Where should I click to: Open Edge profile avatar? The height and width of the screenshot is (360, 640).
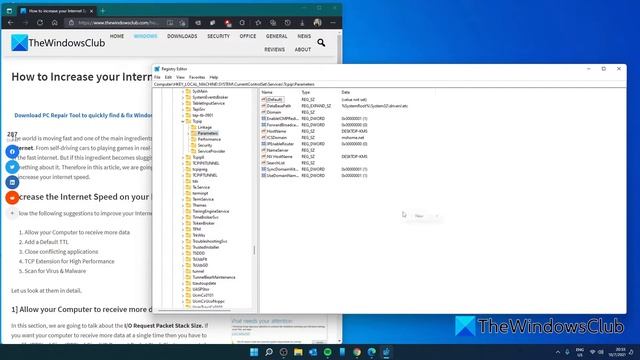point(318,23)
